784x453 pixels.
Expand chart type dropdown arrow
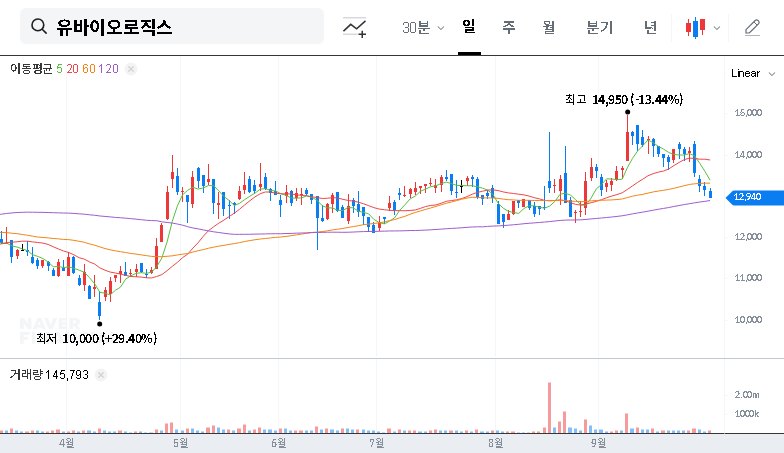tap(717, 28)
